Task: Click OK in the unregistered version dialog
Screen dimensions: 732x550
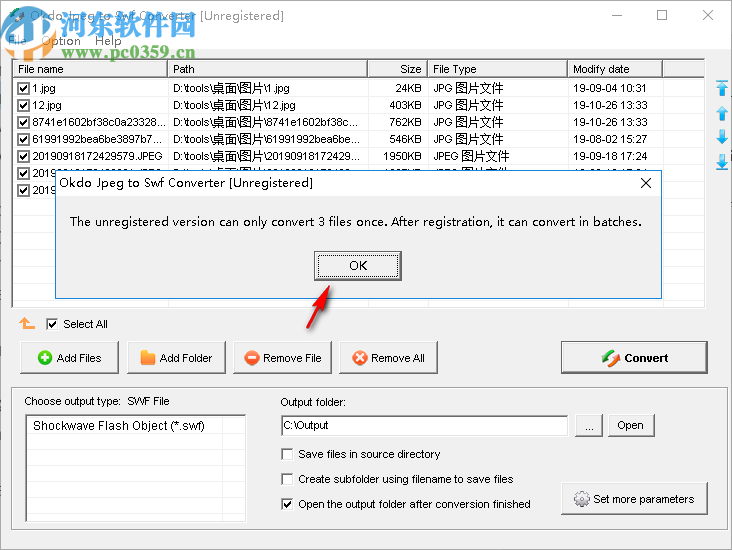Action: click(x=358, y=266)
